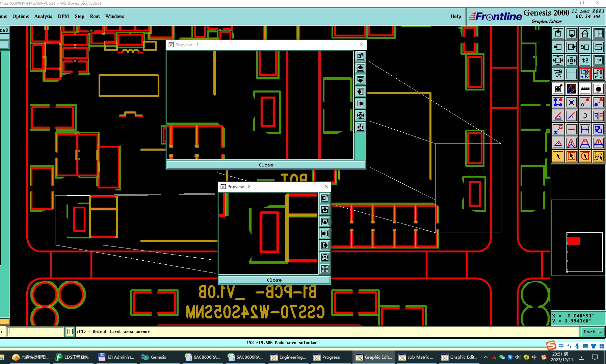Pan the main view right
The image size is (606, 364).
tap(572, 47)
